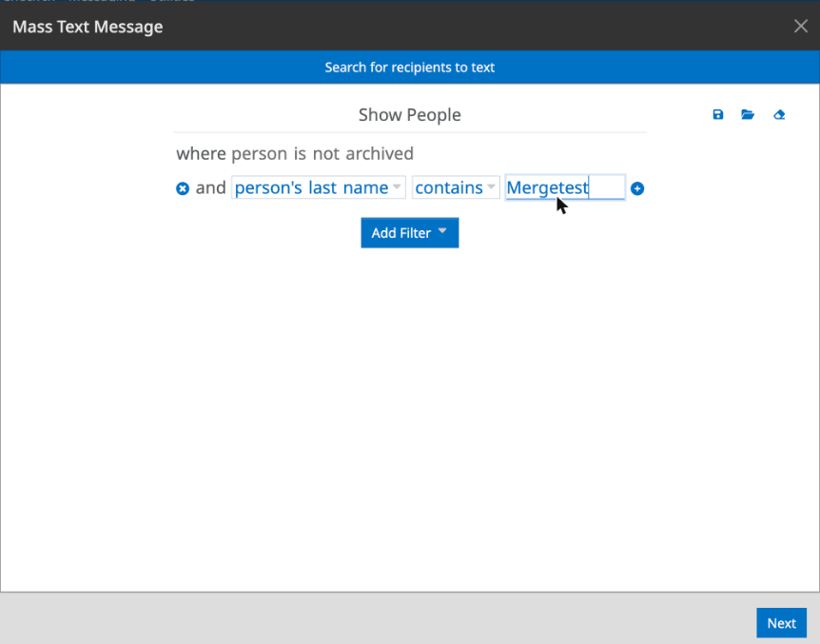Open the contains operator dropdown
The height and width of the screenshot is (644, 820).
(x=456, y=187)
